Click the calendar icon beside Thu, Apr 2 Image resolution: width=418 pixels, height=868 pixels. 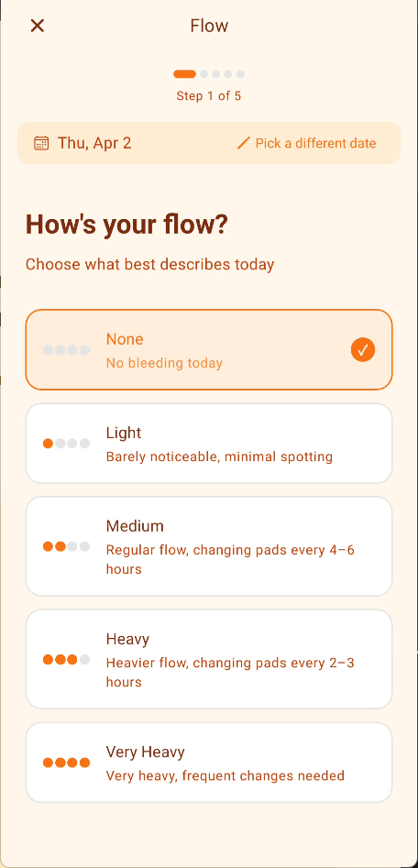[x=41, y=143]
